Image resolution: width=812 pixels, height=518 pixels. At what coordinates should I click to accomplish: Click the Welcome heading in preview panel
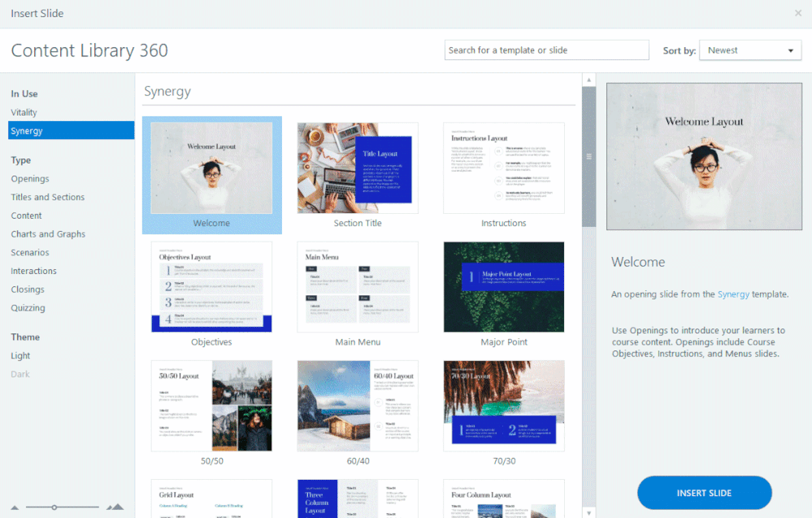638,262
